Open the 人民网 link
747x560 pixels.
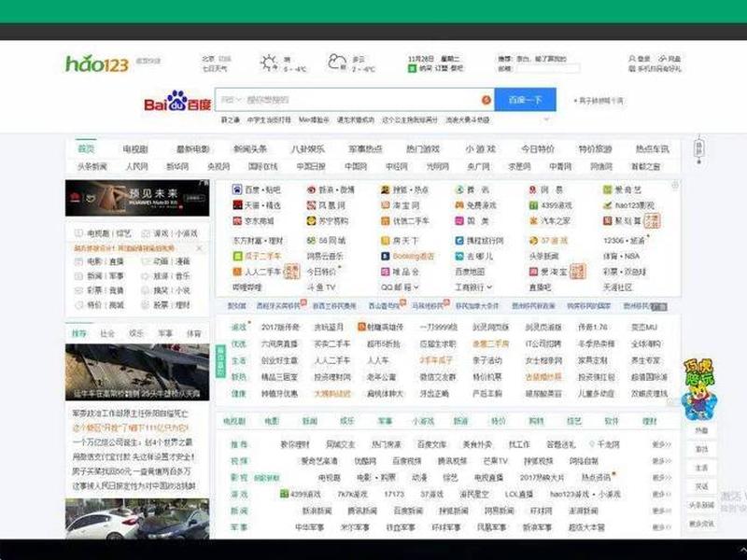point(136,166)
